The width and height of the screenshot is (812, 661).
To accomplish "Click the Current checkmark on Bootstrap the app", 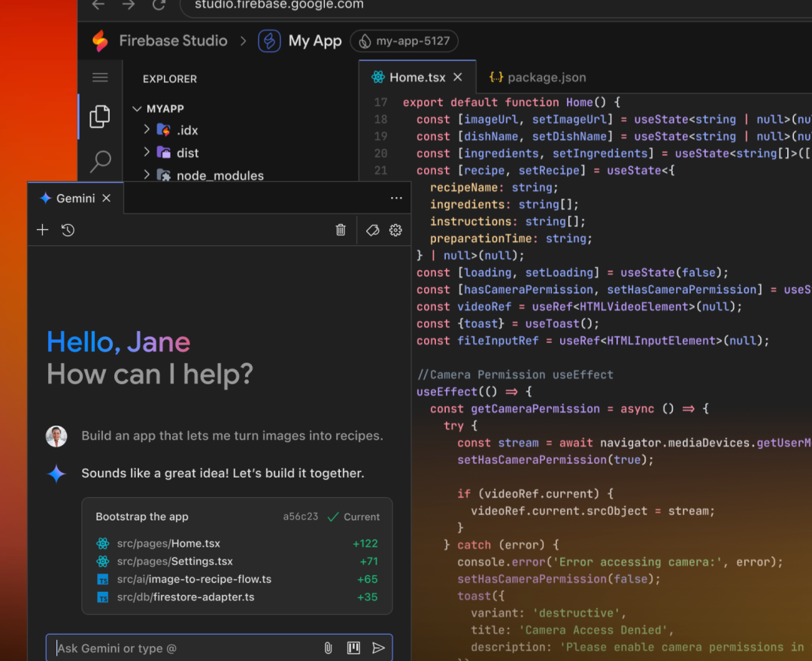I will click(x=353, y=517).
